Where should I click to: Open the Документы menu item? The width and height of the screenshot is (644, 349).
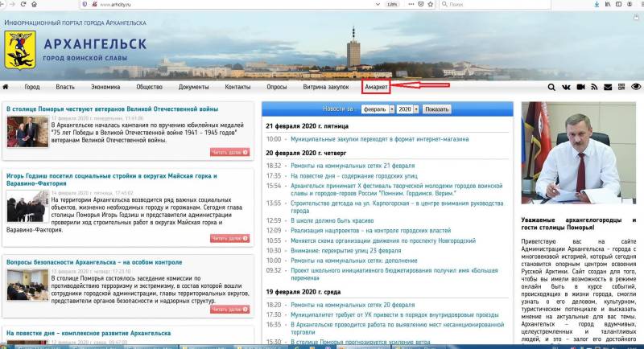[193, 87]
